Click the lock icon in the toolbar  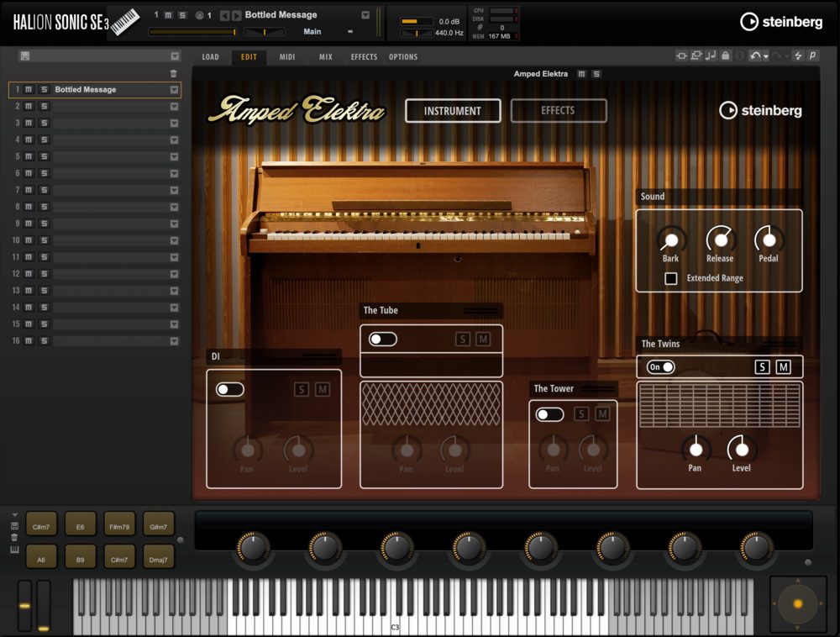coord(726,55)
